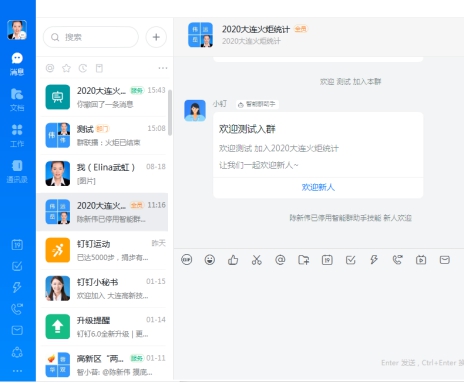Open the bottom apps icon in sidebar
The height and width of the screenshot is (383, 464).
tap(17, 352)
